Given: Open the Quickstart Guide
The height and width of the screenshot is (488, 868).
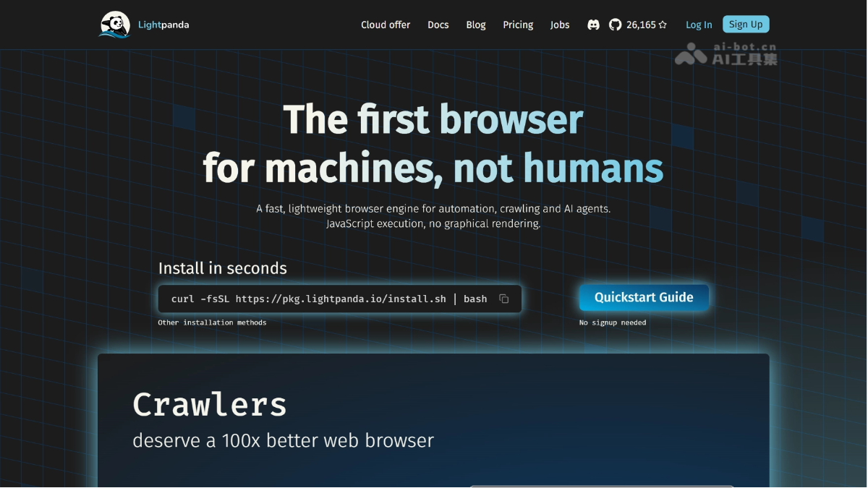Looking at the screenshot, I should tap(644, 297).
